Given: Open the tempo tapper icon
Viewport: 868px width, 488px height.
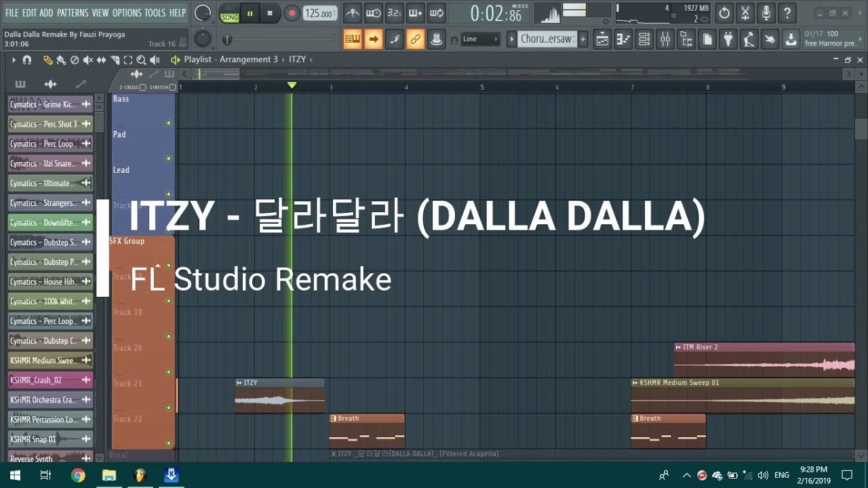Looking at the screenshot, I should coord(749,39).
